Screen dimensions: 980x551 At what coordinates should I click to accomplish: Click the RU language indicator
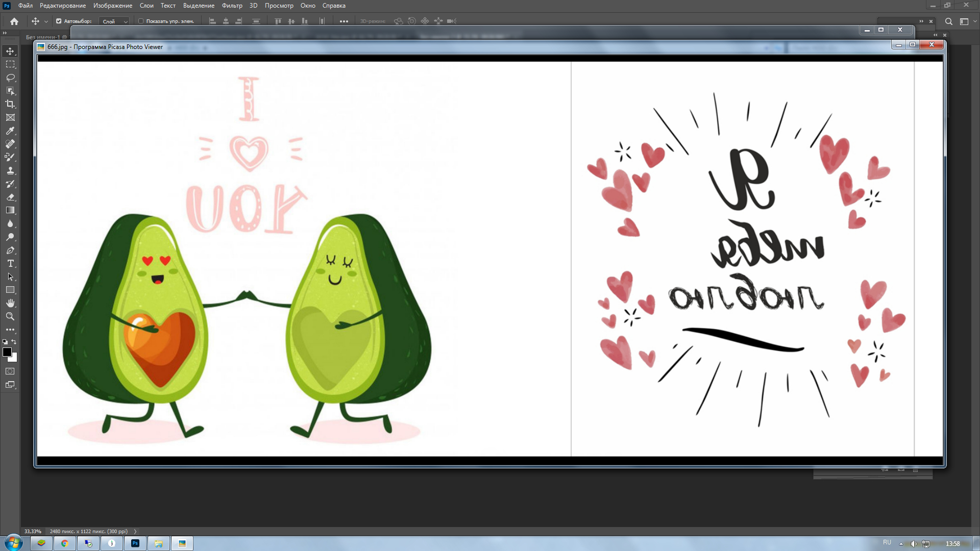pyautogui.click(x=887, y=542)
